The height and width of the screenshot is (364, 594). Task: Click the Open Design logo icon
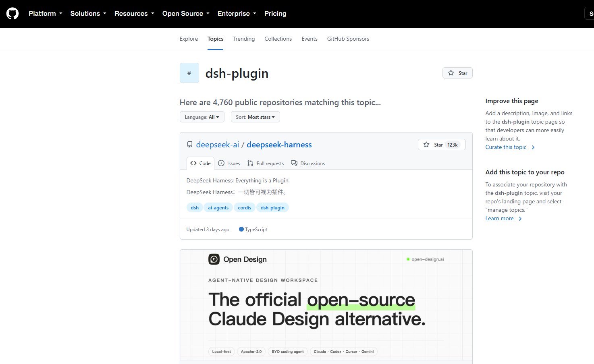pos(214,259)
